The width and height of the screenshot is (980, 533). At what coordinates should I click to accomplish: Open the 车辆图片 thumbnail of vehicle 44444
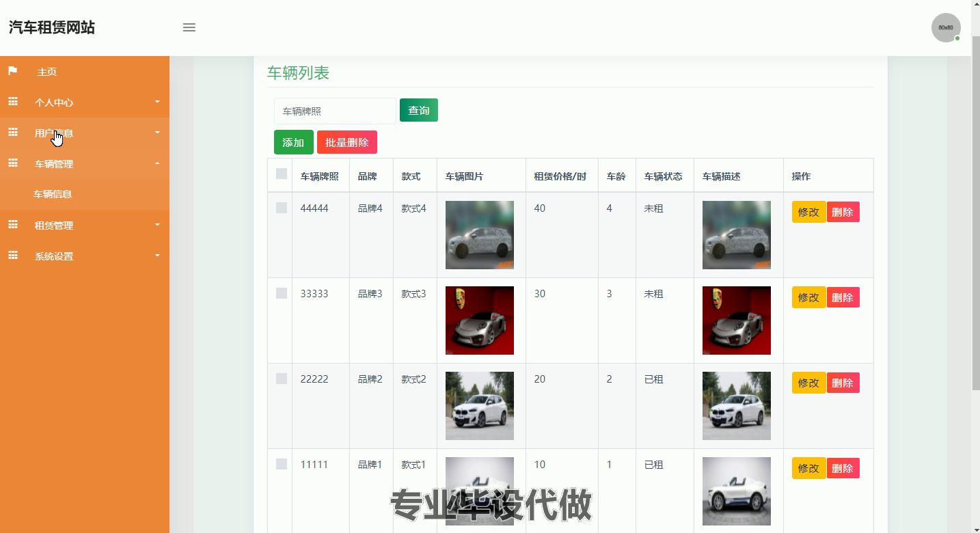tap(480, 235)
